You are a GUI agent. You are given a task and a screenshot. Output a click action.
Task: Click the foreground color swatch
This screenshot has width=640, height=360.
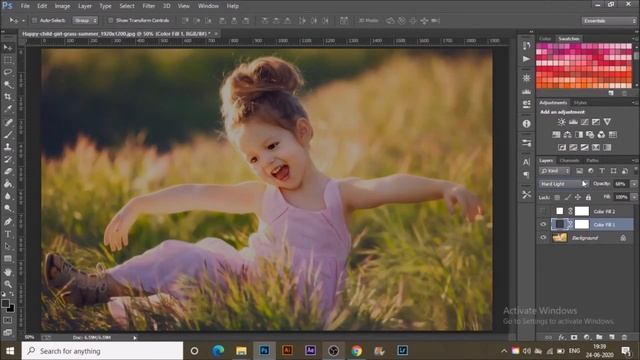point(5,303)
